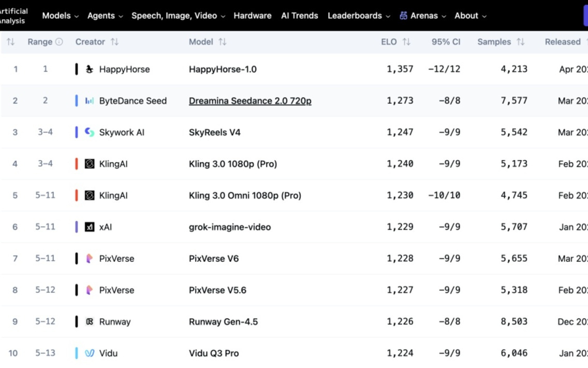Image resolution: width=588 pixels, height=368 pixels.
Task: Click ELO value 1,357
Action: [400, 69]
